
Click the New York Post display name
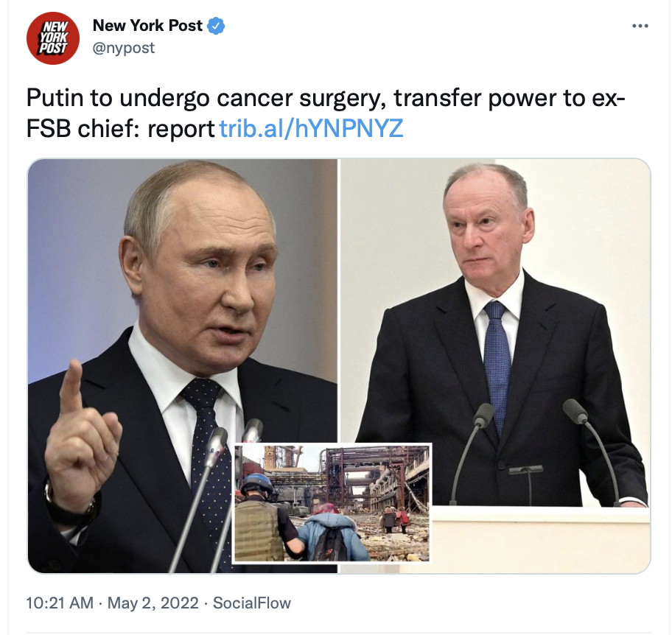tap(147, 26)
